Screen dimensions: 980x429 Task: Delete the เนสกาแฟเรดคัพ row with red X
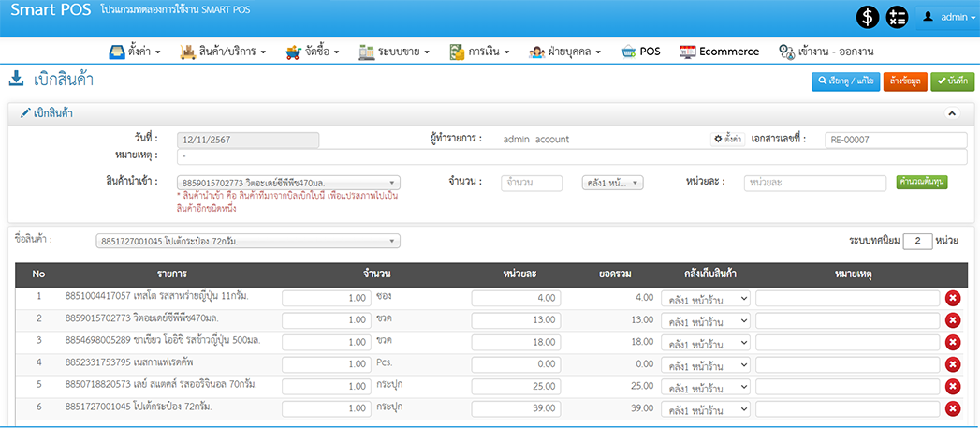tap(953, 364)
